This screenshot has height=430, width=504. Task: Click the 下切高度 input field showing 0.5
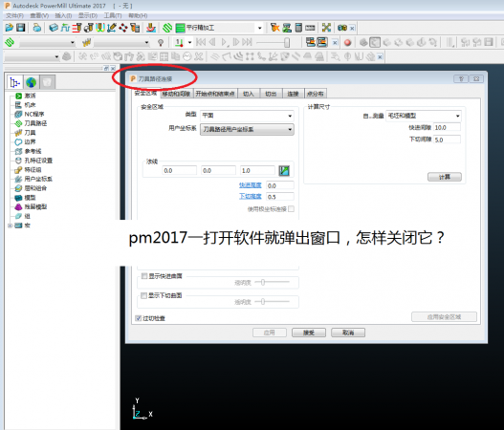coord(280,197)
